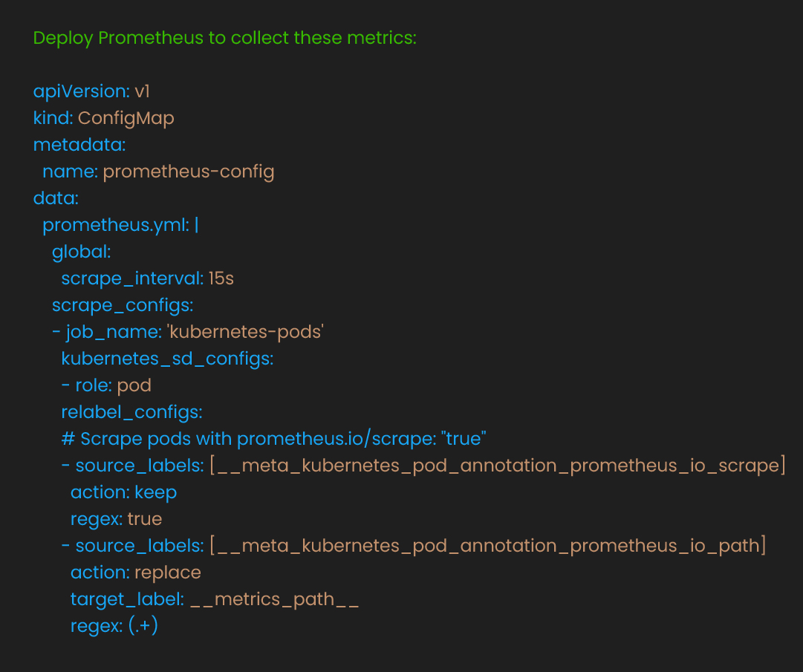Click the scrape_interval 15s value
The width and height of the screenshot is (803, 672).
pyautogui.click(x=221, y=279)
